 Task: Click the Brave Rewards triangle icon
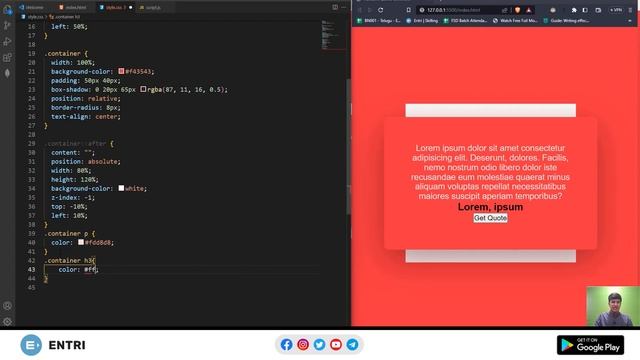coord(529,10)
